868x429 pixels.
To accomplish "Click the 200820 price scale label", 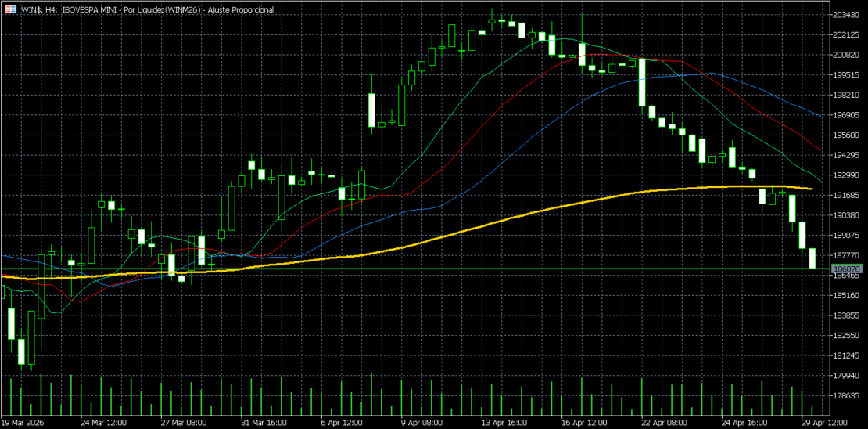I will tap(845, 55).
